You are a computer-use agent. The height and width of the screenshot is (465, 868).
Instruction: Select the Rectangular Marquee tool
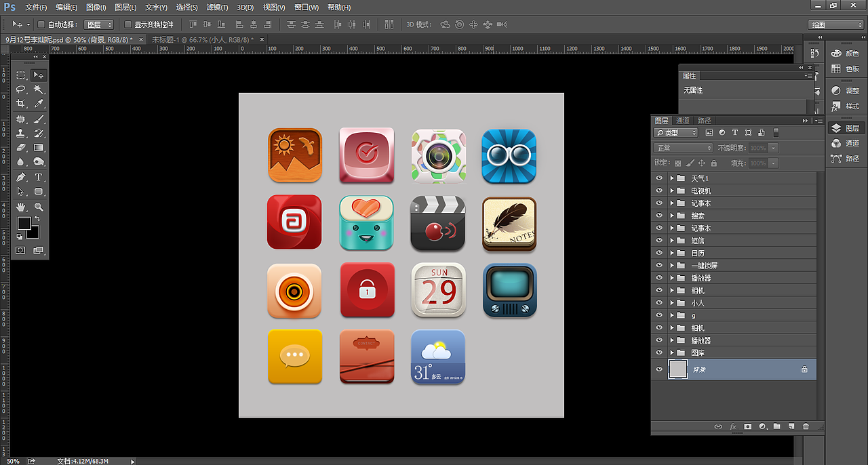coord(21,75)
